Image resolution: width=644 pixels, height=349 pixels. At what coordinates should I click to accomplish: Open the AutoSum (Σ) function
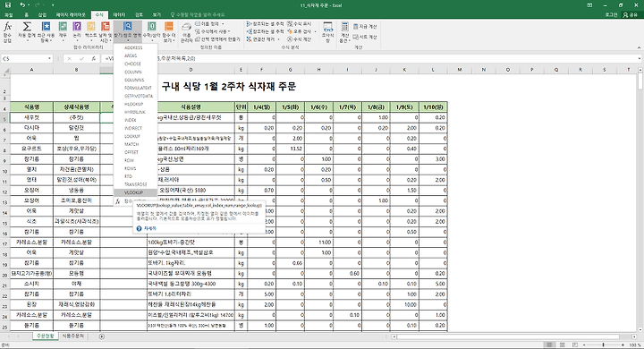pos(27,32)
